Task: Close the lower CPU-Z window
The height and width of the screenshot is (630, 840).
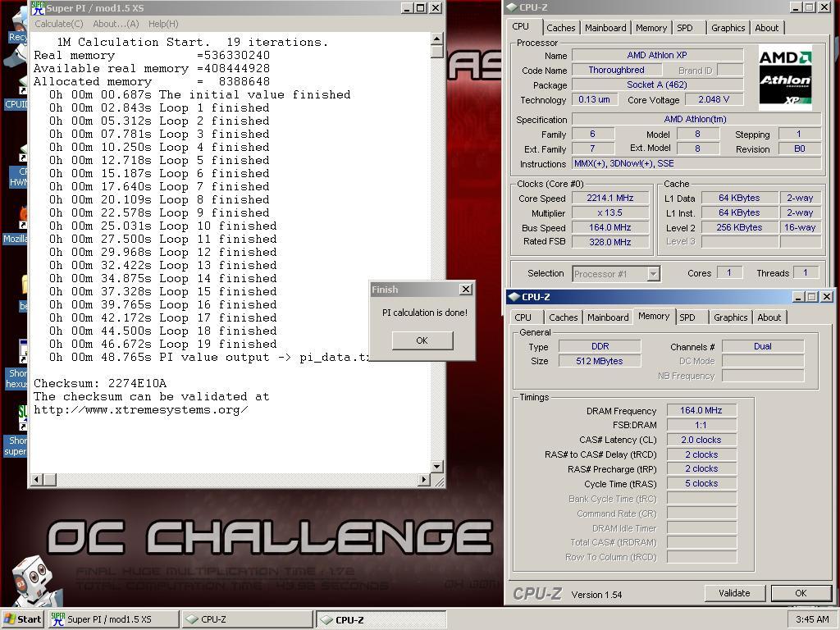Action: click(x=827, y=297)
